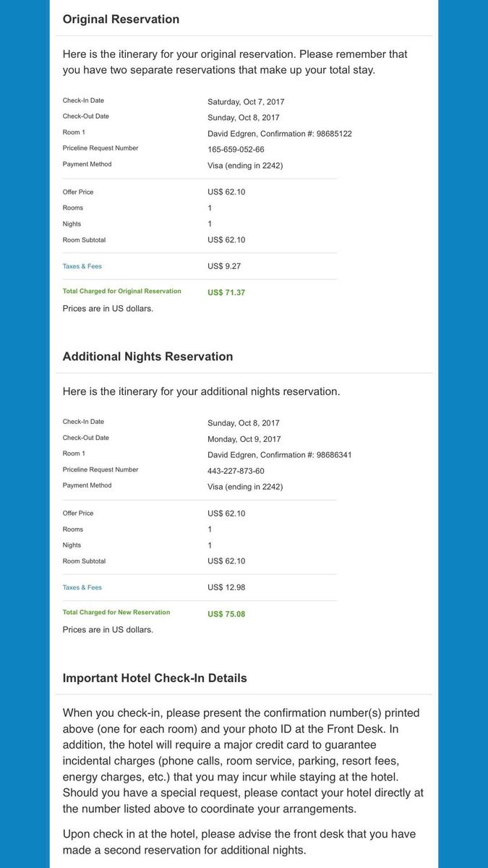Click check-out date Monday, Oct 9, 2017
The height and width of the screenshot is (868, 488).
[244, 439]
